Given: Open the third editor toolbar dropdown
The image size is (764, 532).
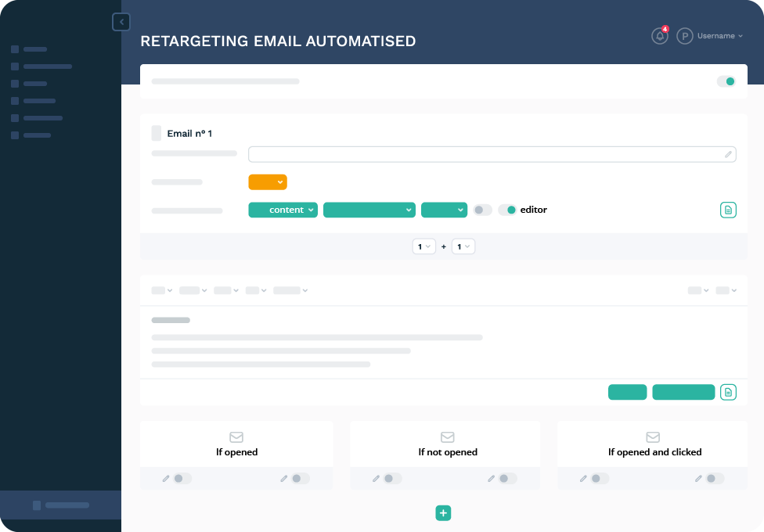Looking at the screenshot, I should click(226, 290).
